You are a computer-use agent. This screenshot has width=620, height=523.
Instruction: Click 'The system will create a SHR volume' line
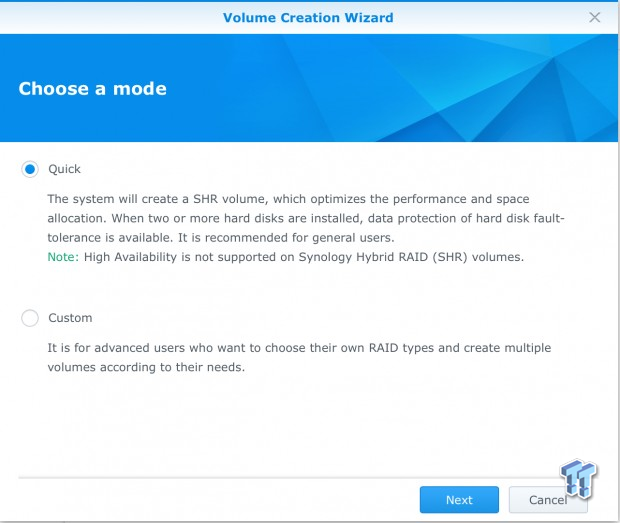(288, 199)
